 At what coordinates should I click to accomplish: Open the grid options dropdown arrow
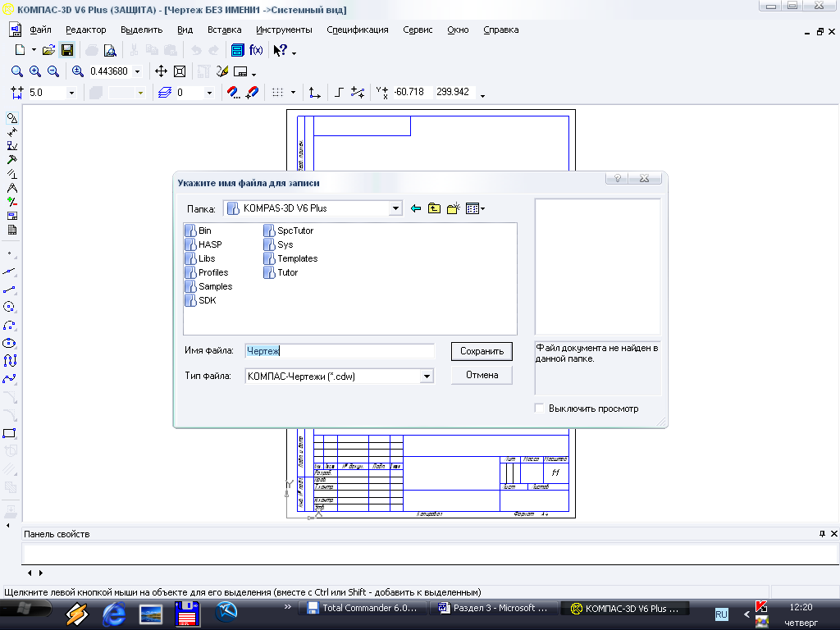click(293, 92)
